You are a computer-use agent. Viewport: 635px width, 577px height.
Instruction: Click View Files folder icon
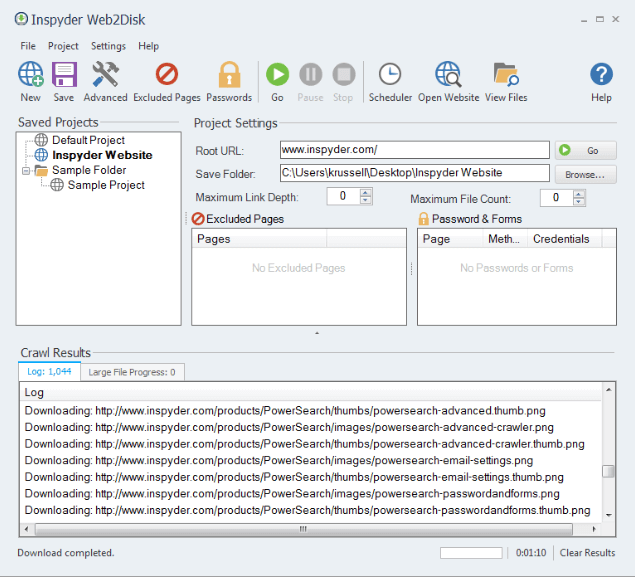click(x=506, y=75)
